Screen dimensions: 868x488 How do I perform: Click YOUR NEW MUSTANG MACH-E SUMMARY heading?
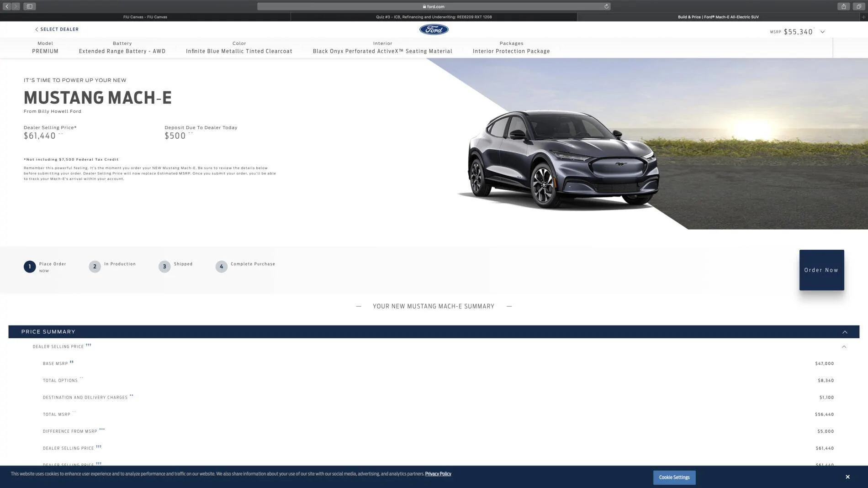434,306
